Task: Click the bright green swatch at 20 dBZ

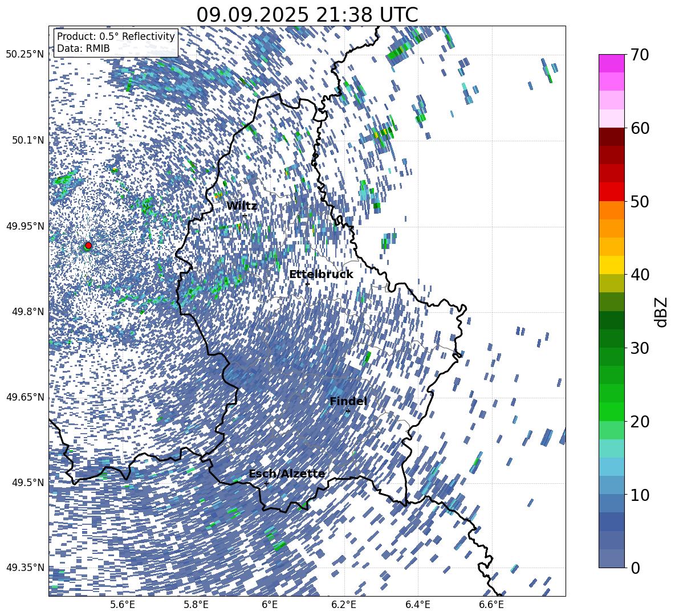Action: (x=611, y=411)
